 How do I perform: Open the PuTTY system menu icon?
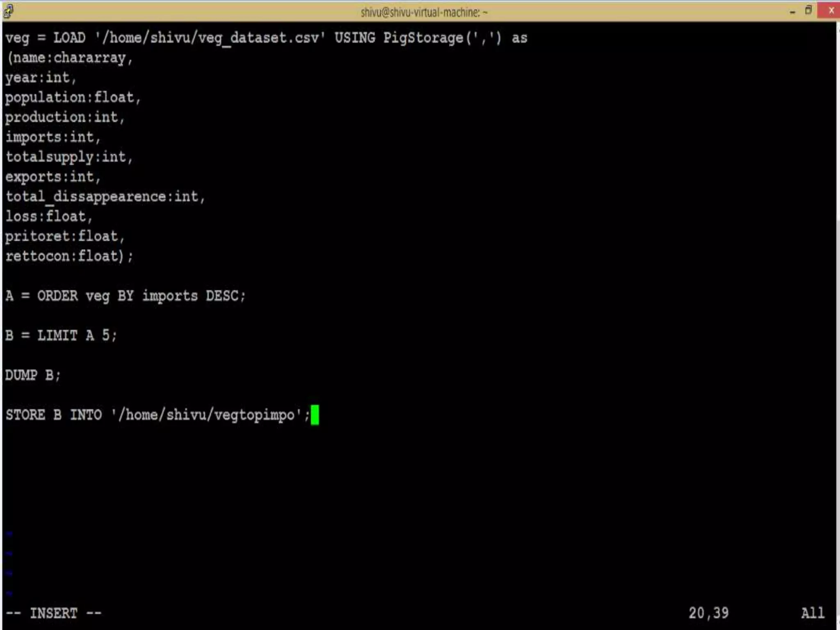8,11
